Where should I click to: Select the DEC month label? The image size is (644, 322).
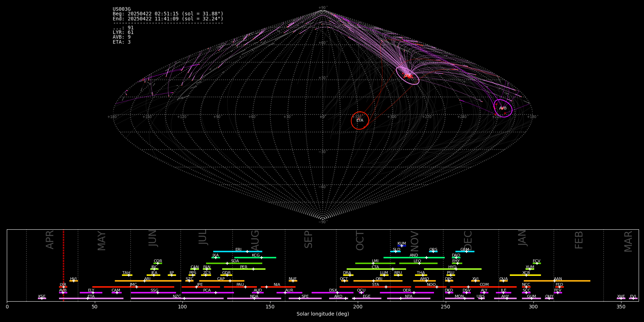point(468,240)
